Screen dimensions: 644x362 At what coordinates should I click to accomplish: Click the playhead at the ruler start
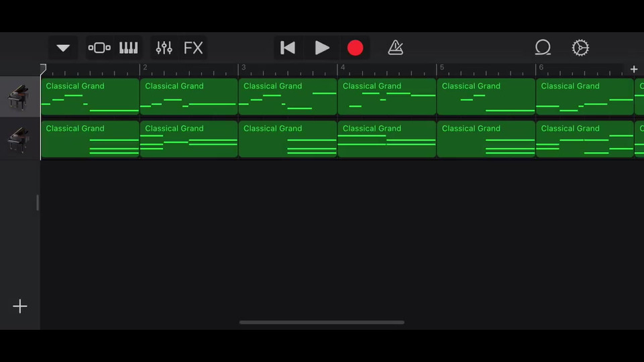(43, 69)
